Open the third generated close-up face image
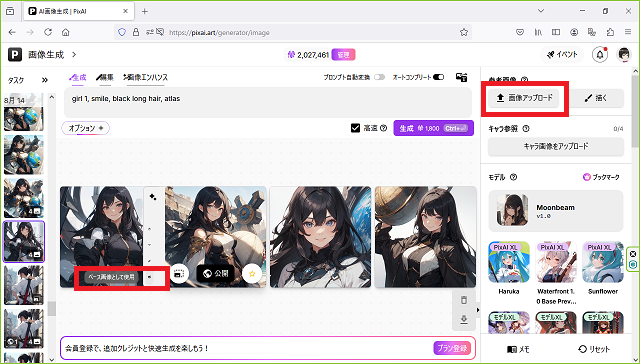 click(320, 237)
